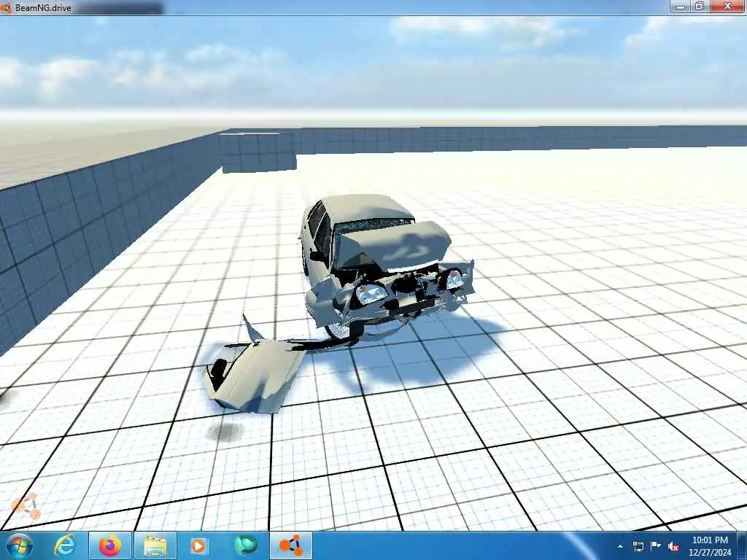Click the Show Desktop button
747x560 pixels.
click(742, 546)
